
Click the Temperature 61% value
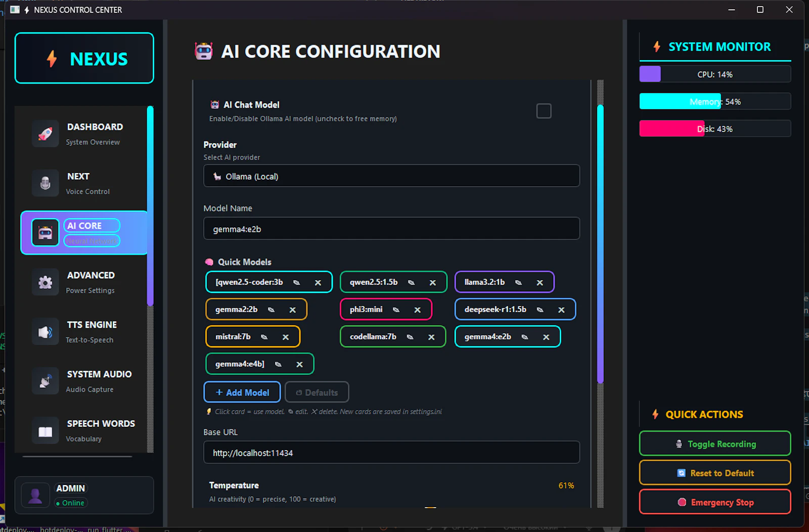[566, 485]
